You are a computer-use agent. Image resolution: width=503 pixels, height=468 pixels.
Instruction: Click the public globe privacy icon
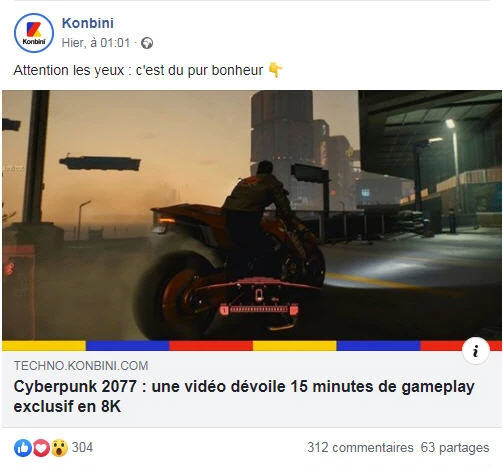(x=147, y=43)
